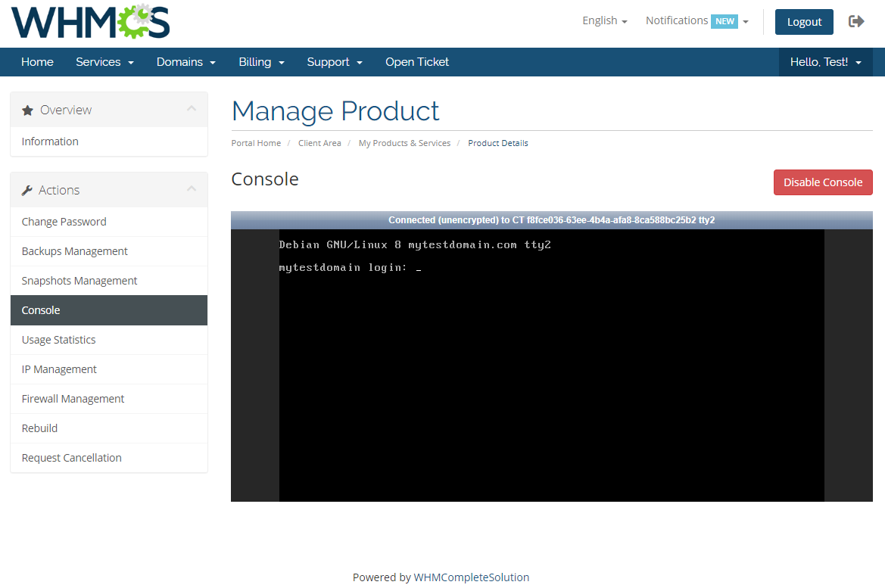
Task: Select the Console sidebar item
Action: [109, 310]
